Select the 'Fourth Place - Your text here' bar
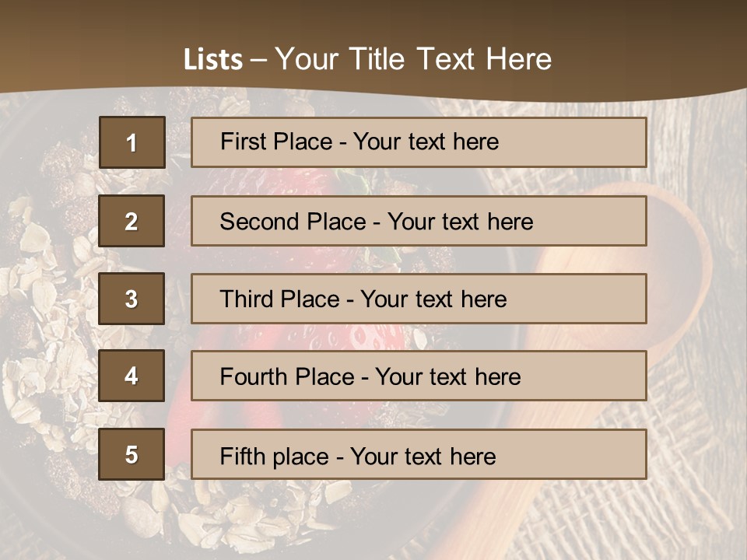The image size is (747, 560). coord(419,376)
